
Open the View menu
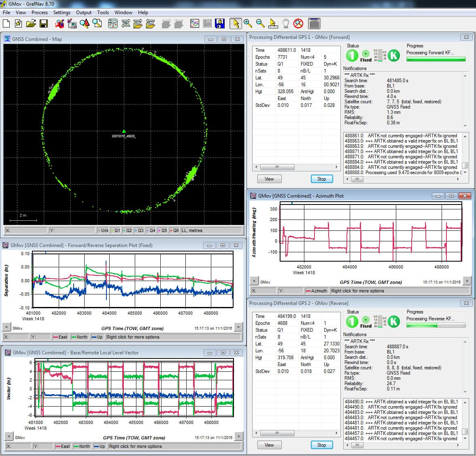point(21,13)
